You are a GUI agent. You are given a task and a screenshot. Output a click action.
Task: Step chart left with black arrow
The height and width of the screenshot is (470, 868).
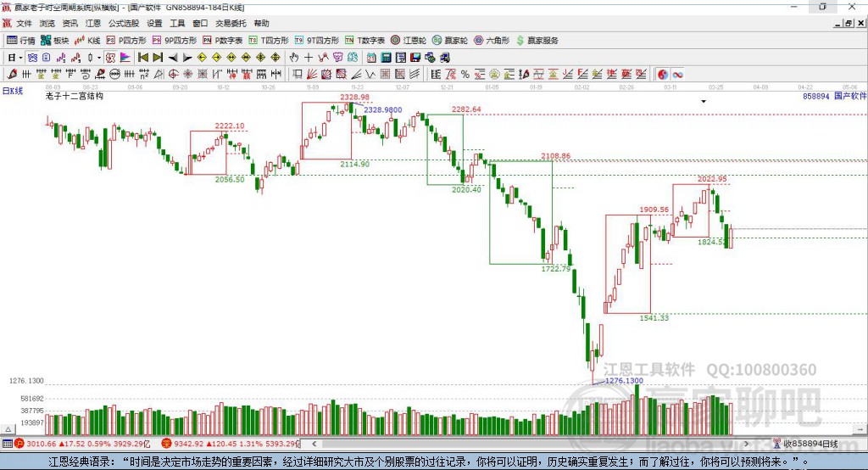pyautogui.click(x=173, y=58)
